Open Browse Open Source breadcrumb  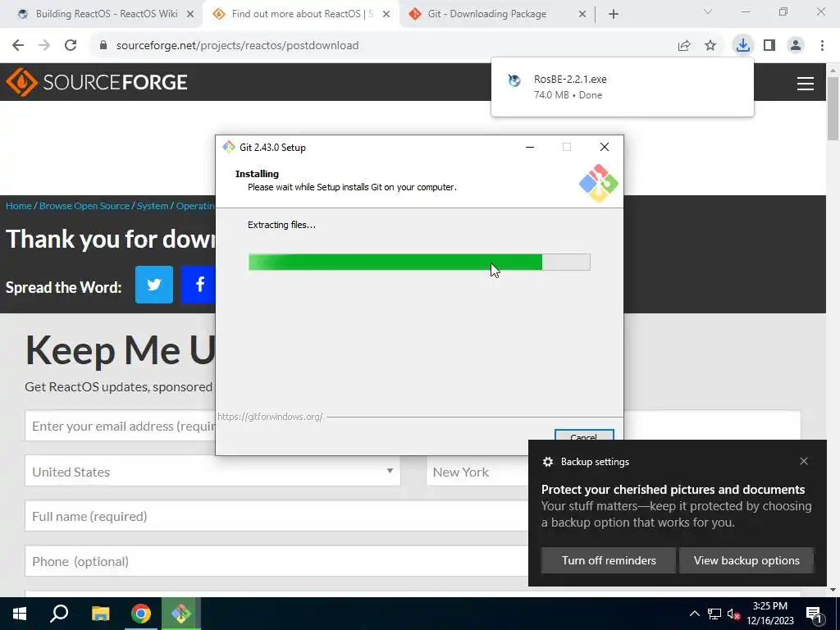(x=84, y=206)
